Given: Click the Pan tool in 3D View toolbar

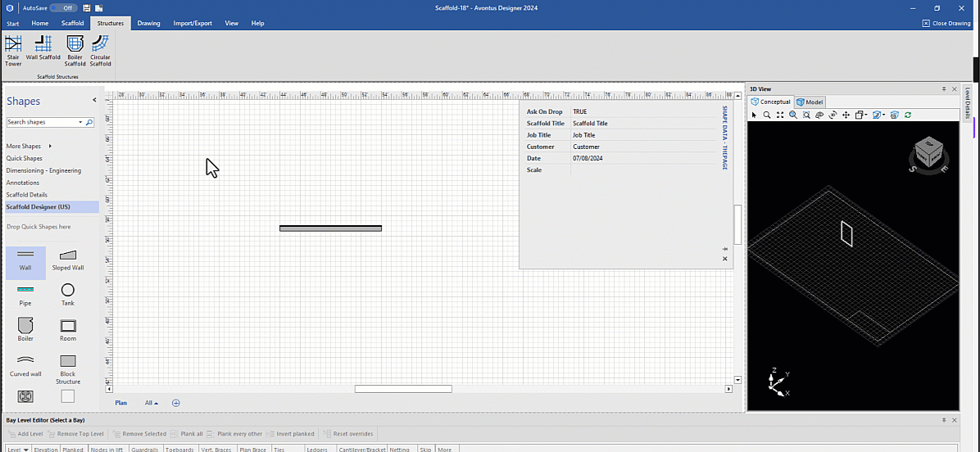Looking at the screenshot, I should (846, 115).
